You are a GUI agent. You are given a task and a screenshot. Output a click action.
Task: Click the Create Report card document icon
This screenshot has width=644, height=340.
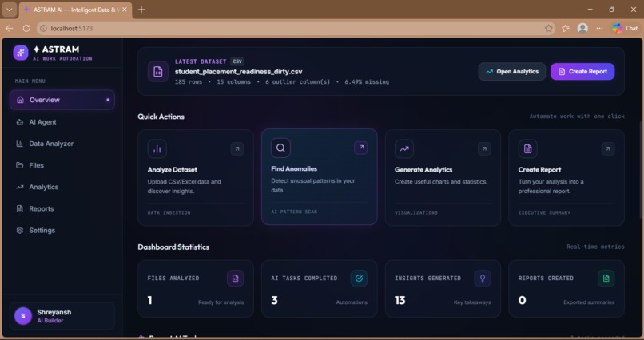point(528,149)
